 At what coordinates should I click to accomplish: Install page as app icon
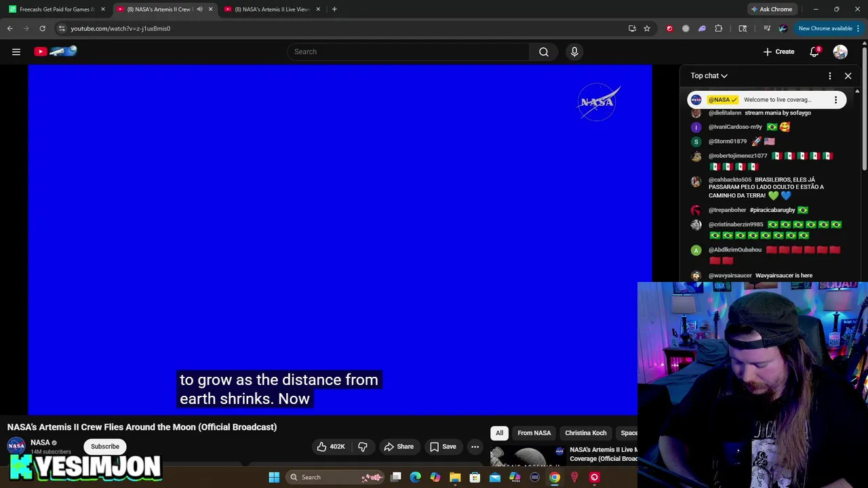(632, 28)
